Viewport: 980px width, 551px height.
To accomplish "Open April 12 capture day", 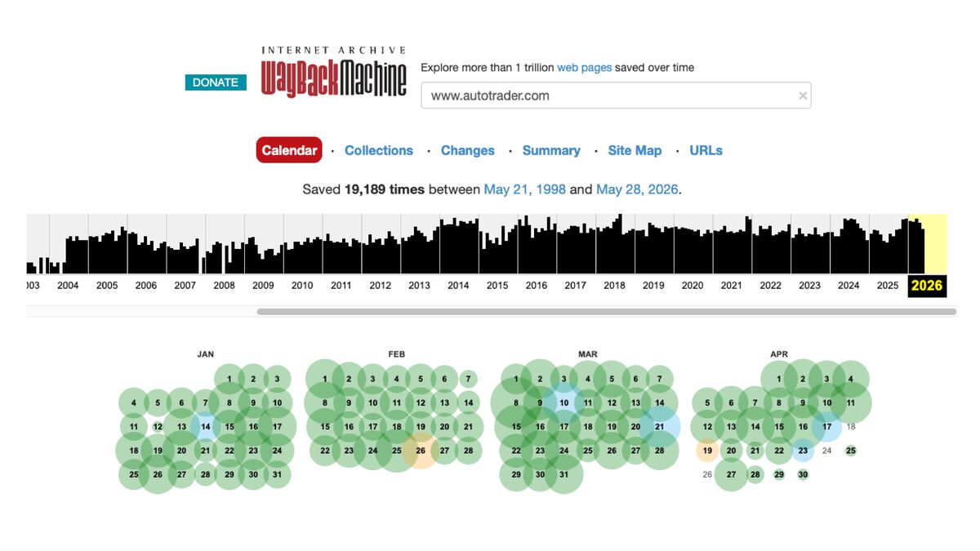I will [707, 426].
